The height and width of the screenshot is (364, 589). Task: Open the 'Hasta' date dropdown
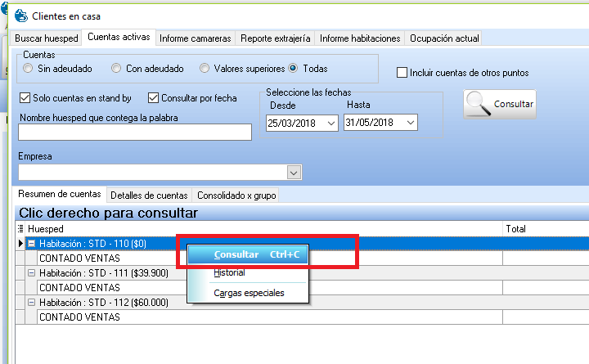[410, 123]
